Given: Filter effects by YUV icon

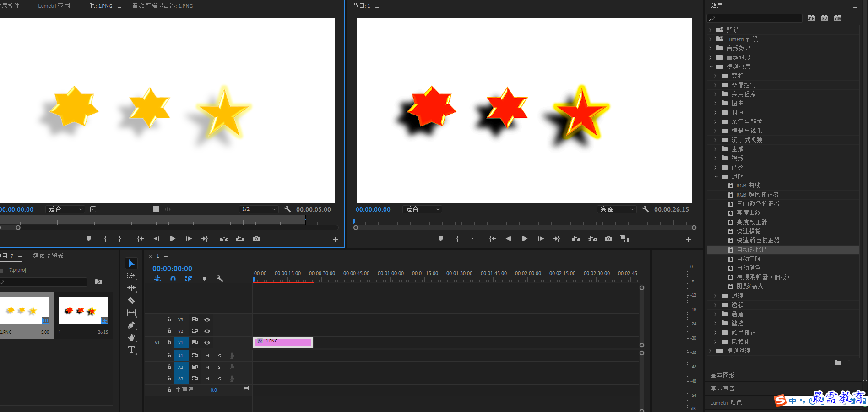Looking at the screenshot, I should click(838, 18).
